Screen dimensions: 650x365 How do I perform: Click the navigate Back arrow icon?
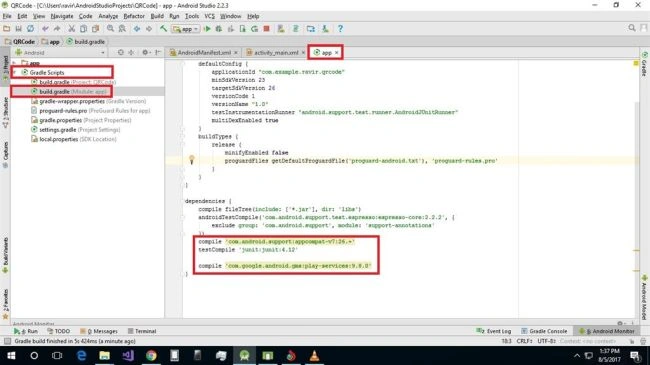pyautogui.click(x=137, y=29)
